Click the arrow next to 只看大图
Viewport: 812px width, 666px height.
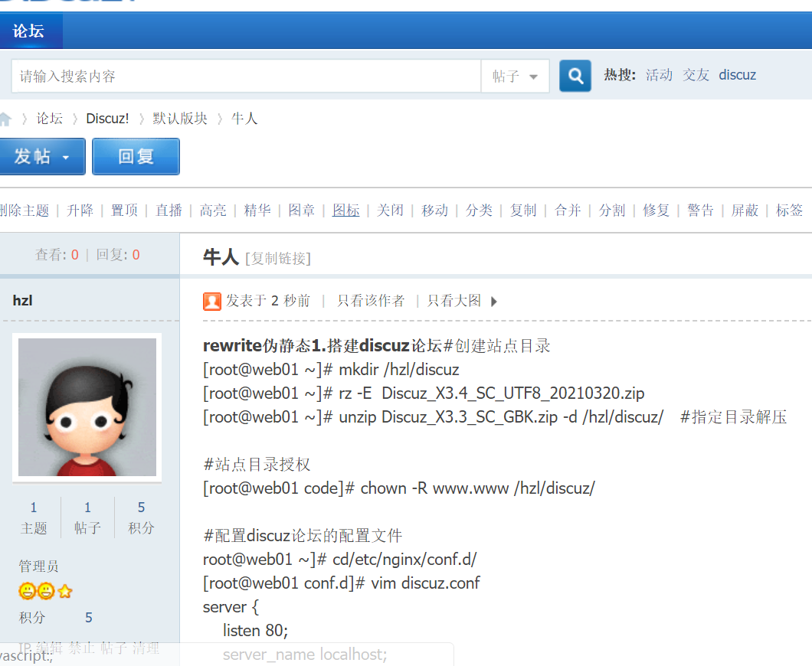[494, 301]
